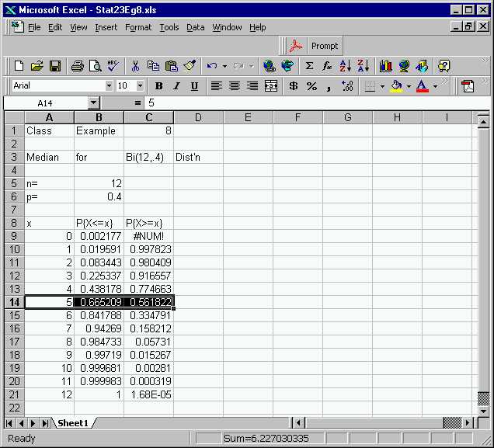Toggle Italic formatting
The image size is (494, 448).
pyautogui.click(x=176, y=86)
